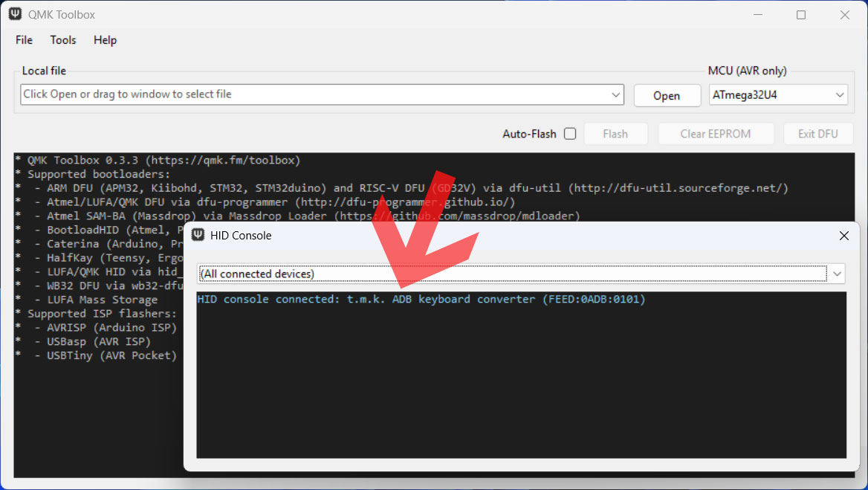Click the 'MCU (AVR only)' label
This screenshot has width=868, height=490.
[x=747, y=71]
